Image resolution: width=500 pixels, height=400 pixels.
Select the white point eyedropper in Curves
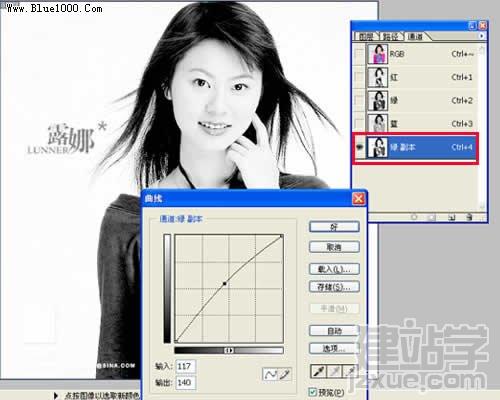[x=350, y=371]
